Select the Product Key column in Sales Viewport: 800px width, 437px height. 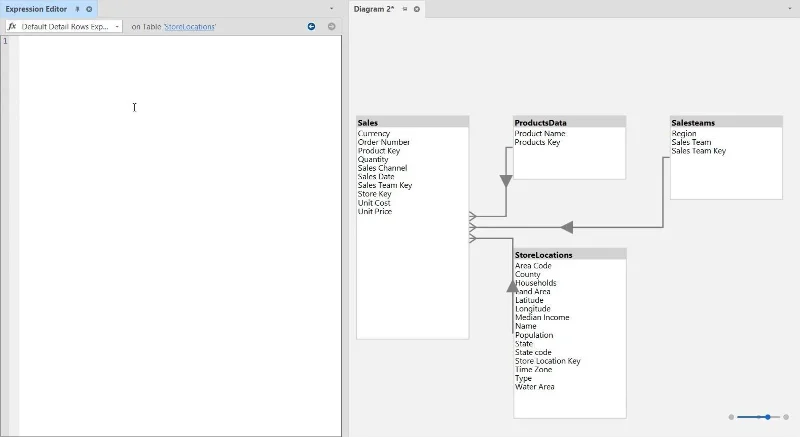pyautogui.click(x=379, y=151)
